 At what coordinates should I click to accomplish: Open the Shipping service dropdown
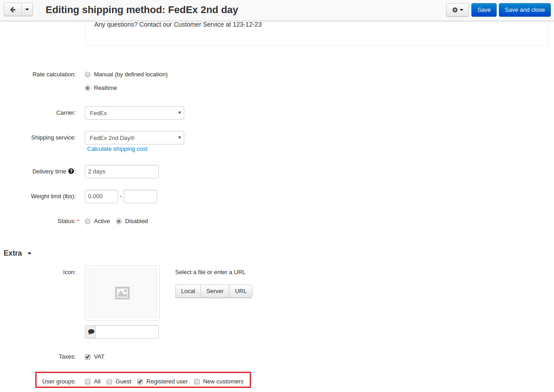[135, 138]
